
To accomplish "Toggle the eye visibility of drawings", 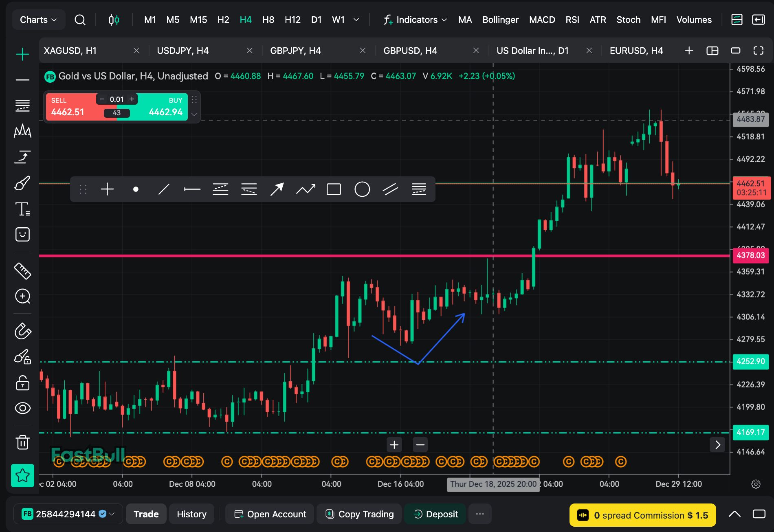I will click(22, 408).
